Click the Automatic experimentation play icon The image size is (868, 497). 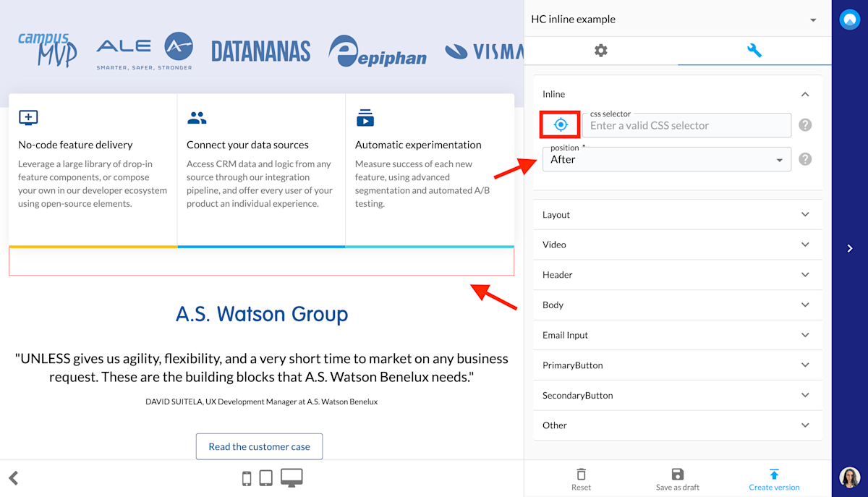[365, 118]
